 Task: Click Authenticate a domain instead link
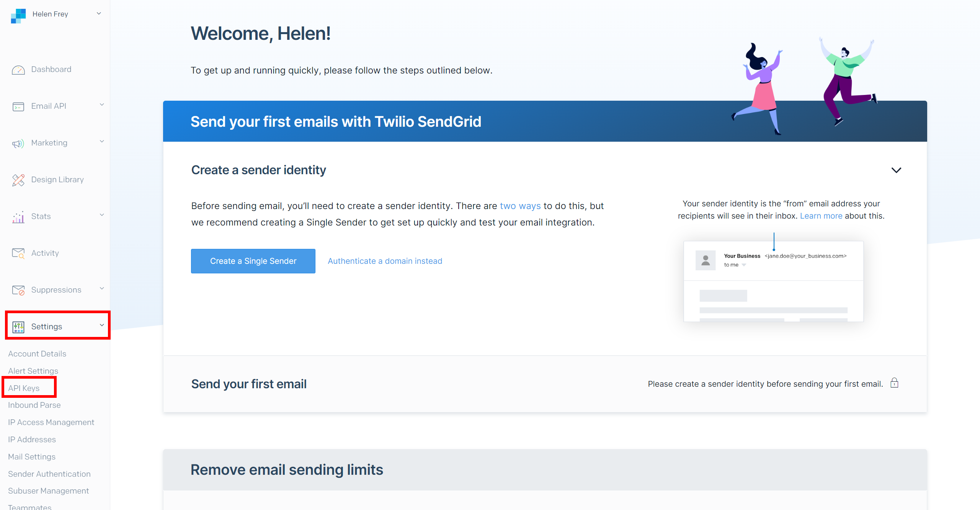[x=384, y=261]
